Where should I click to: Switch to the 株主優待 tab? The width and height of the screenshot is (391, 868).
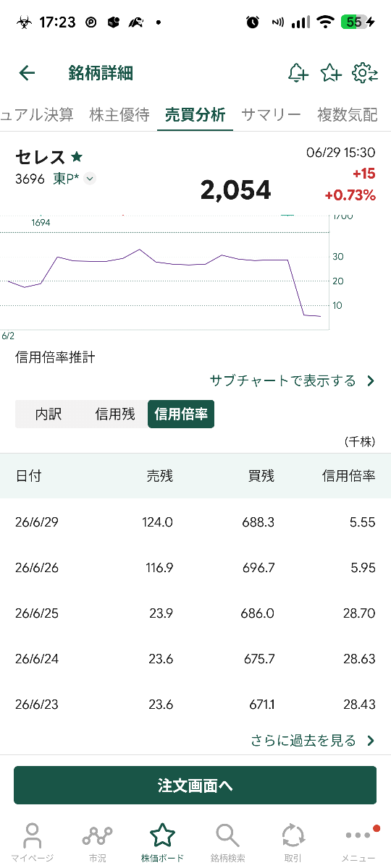point(119,114)
